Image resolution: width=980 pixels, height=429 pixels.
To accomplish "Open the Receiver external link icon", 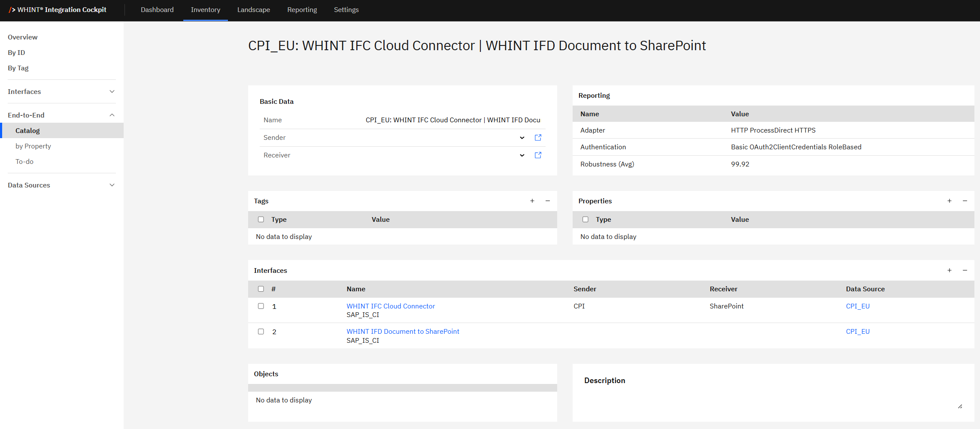I will 538,155.
